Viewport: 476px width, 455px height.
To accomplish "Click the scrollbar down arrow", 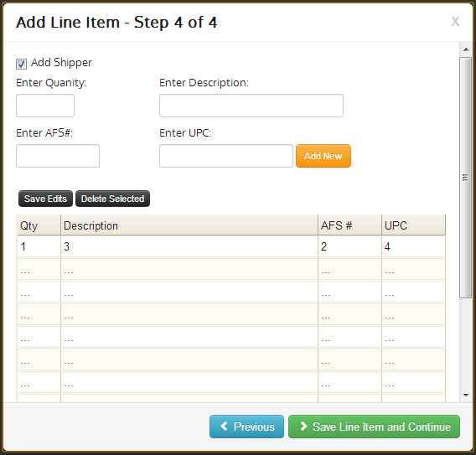I will tap(466, 396).
